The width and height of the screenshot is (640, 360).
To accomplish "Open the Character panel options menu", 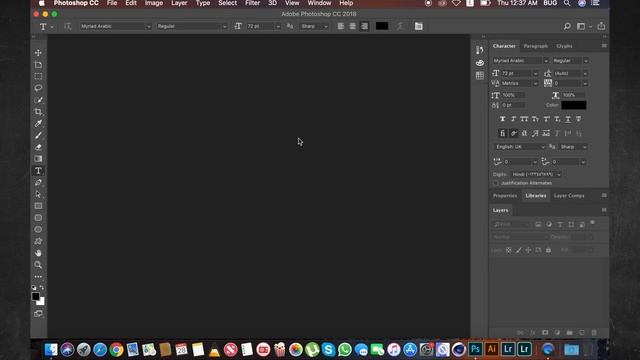I will [x=604, y=46].
